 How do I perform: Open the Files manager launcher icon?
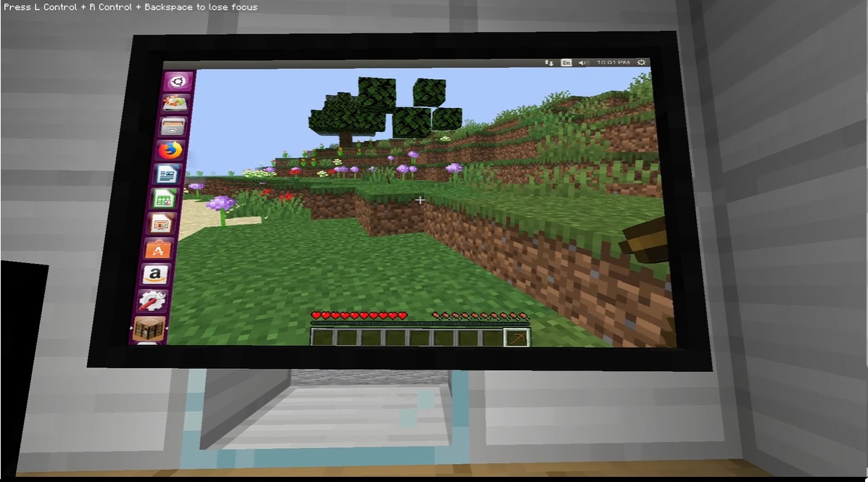[172, 127]
